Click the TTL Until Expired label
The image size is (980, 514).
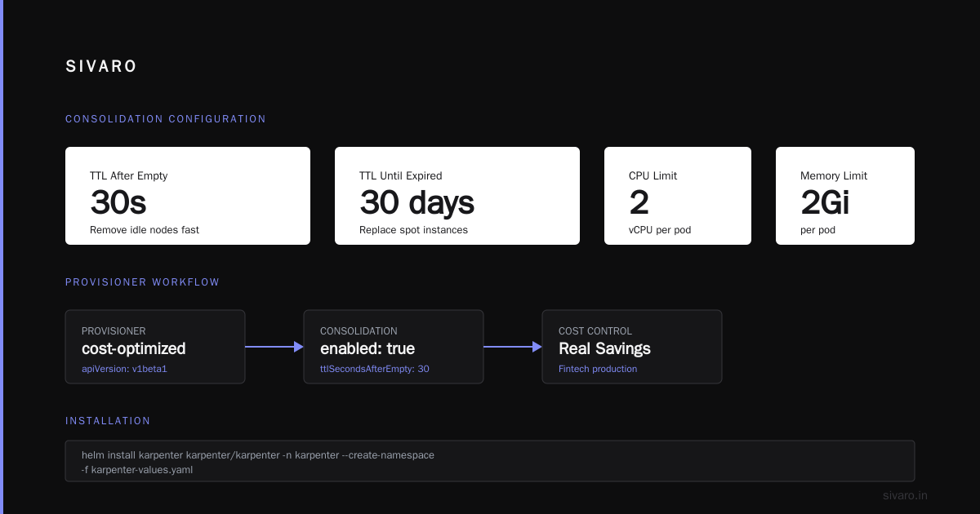[x=401, y=175]
